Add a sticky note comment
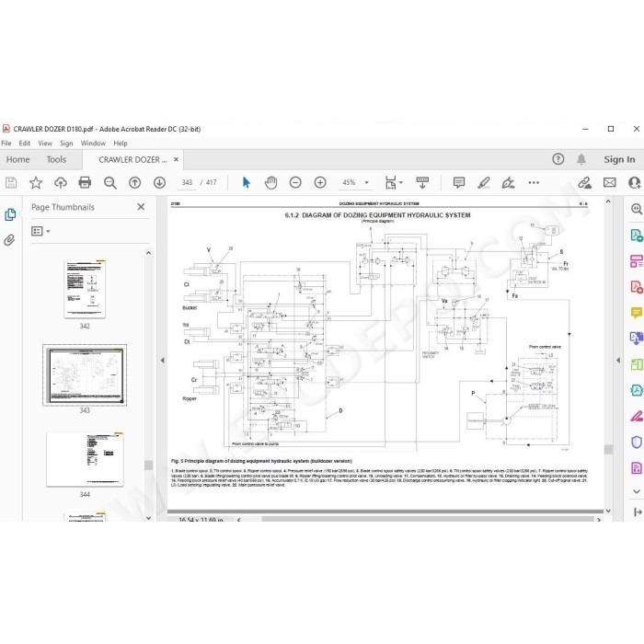 pyautogui.click(x=459, y=182)
